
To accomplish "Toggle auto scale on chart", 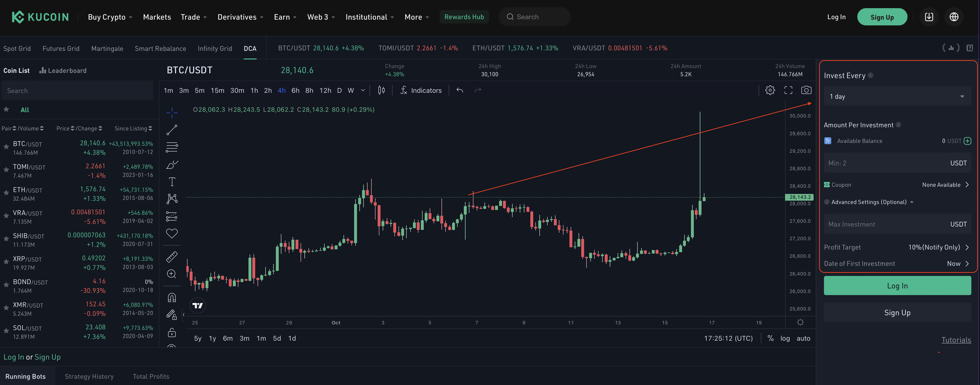I will click(803, 338).
